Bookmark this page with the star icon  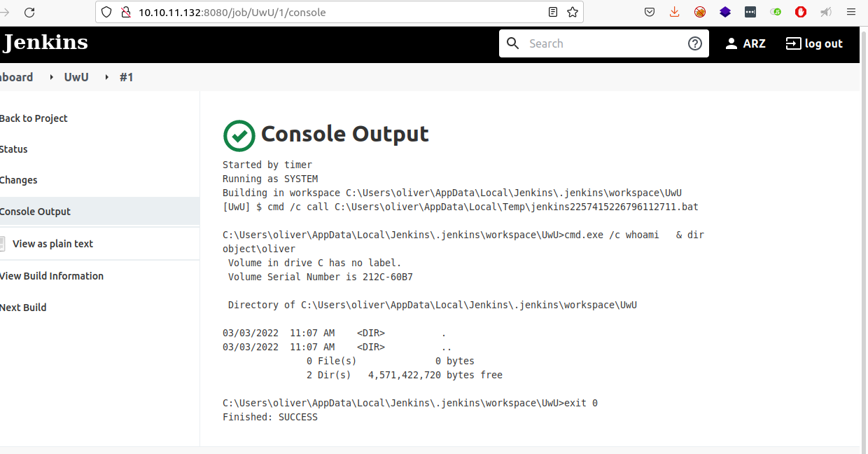[573, 12]
